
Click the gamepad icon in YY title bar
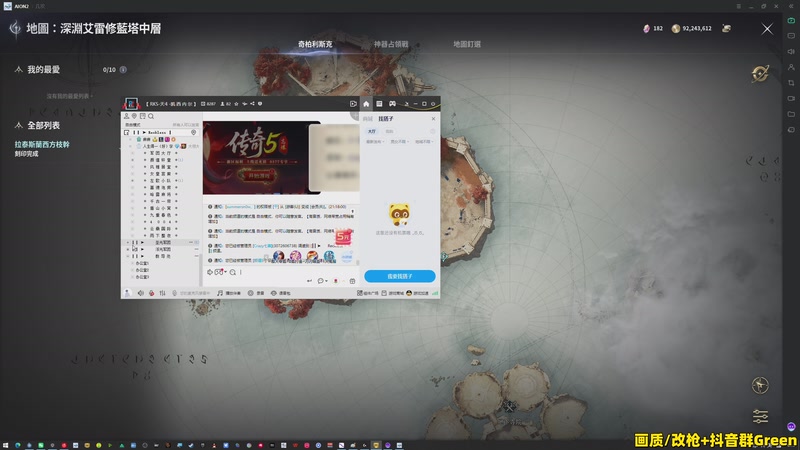point(392,104)
